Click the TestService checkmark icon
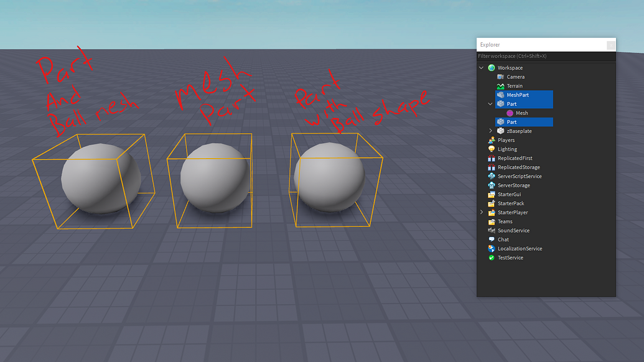644x362 pixels. (x=491, y=258)
